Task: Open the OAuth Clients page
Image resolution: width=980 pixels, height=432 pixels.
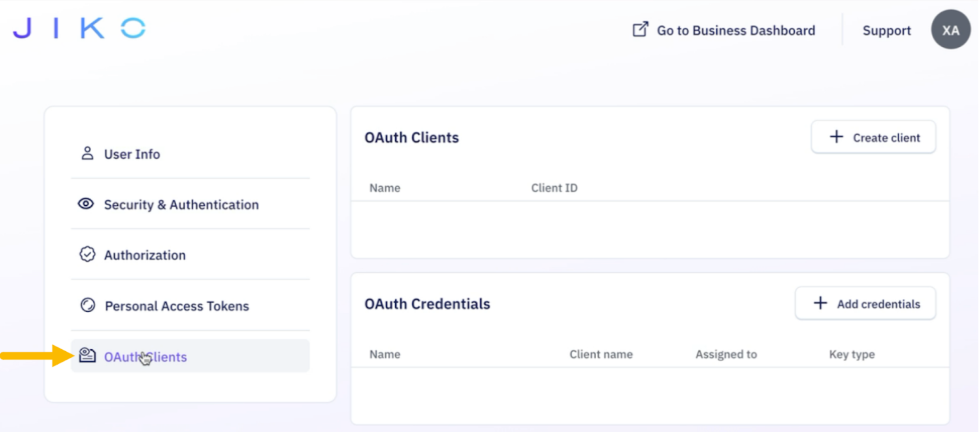Action: pyautogui.click(x=145, y=356)
